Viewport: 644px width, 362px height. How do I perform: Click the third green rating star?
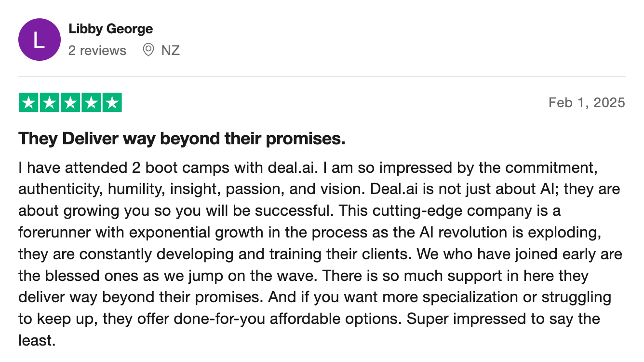[70, 103]
